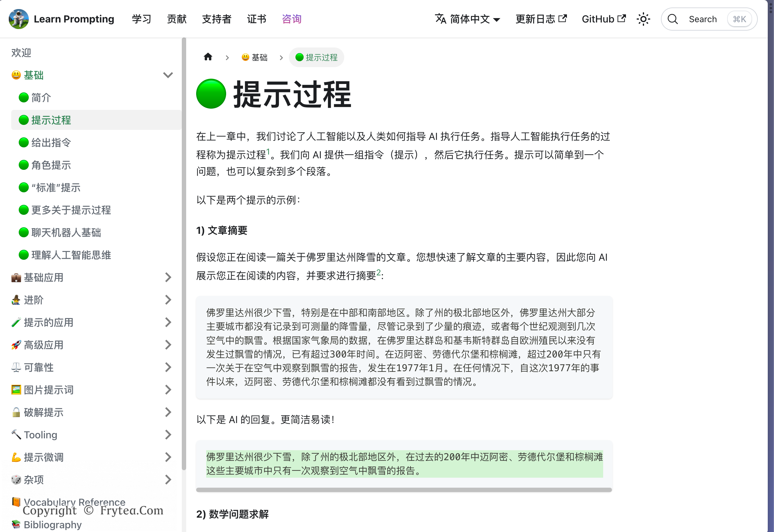Select 咨询 in the top navigation

[291, 19]
